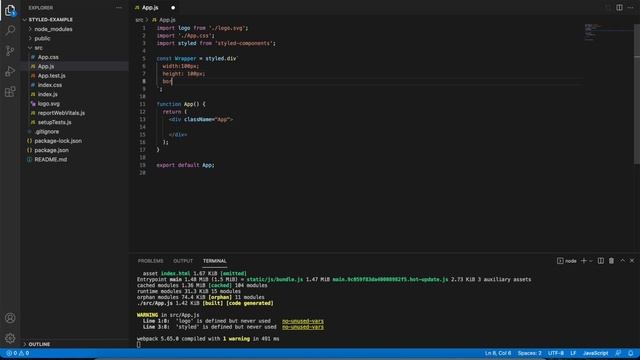Open the Extensions view icon
This screenshot has height=360, width=640.
[10, 91]
